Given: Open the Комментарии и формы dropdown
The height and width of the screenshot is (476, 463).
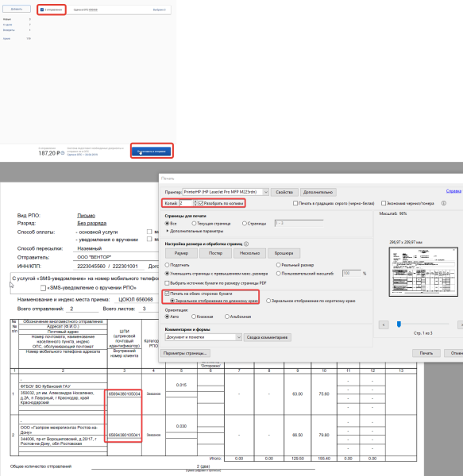Looking at the screenshot, I should [x=238, y=337].
